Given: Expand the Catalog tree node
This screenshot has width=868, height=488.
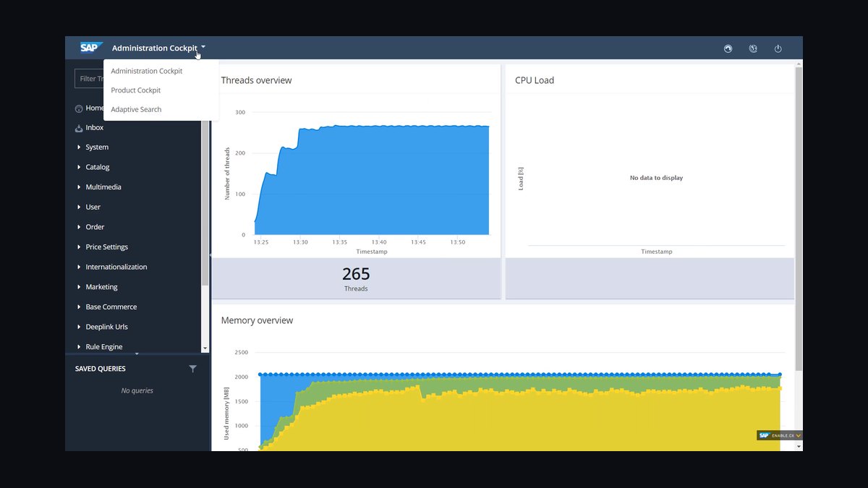Looking at the screenshot, I should pyautogui.click(x=79, y=167).
